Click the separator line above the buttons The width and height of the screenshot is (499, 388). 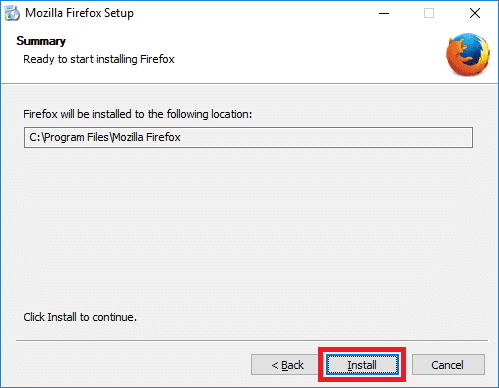[x=252, y=341]
